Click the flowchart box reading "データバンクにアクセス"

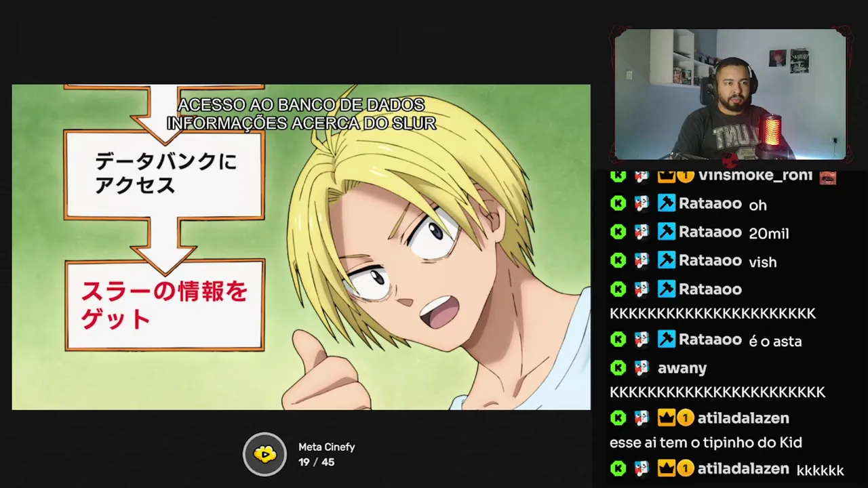pyautogui.click(x=165, y=174)
